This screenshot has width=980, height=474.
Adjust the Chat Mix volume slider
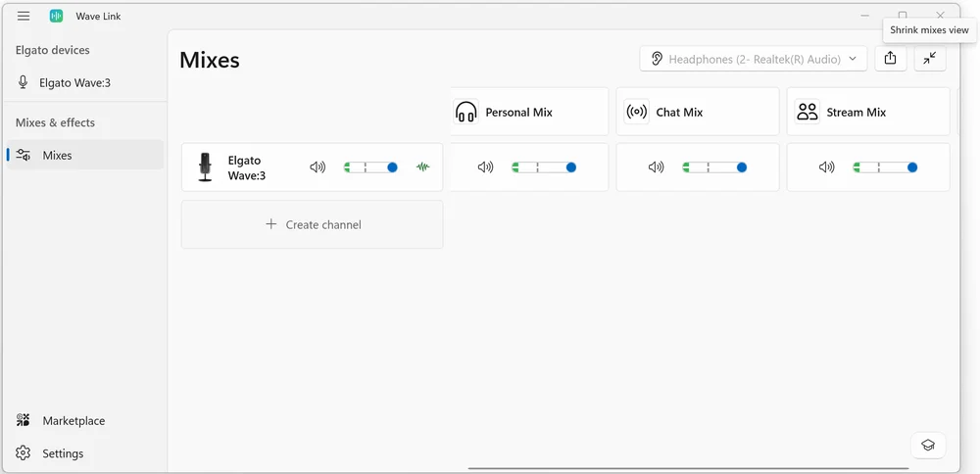pos(714,167)
